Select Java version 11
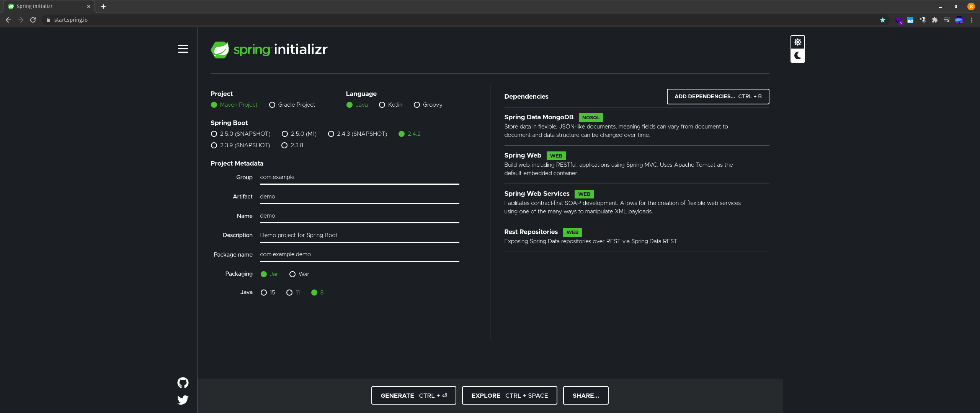Viewport: 980px width, 413px height. point(293,293)
